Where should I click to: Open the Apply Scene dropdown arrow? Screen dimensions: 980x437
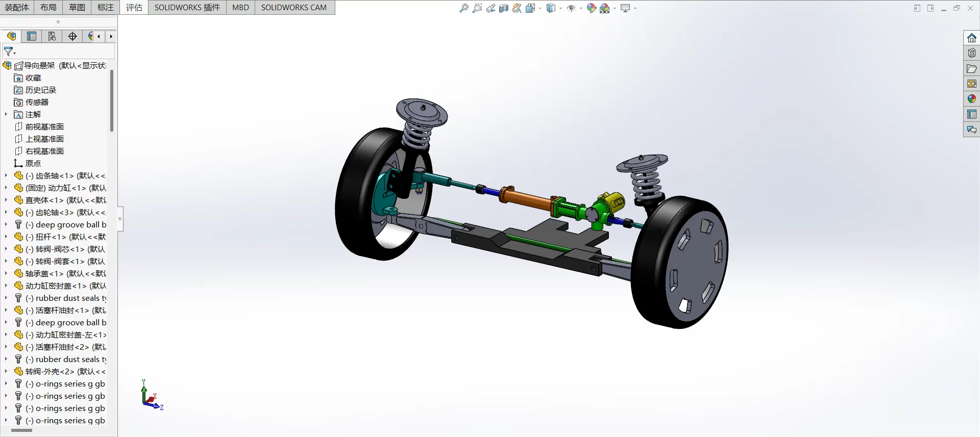click(x=615, y=8)
